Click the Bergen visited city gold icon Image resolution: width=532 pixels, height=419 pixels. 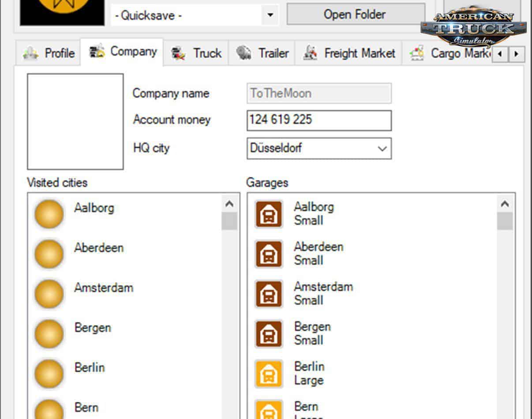tap(49, 334)
